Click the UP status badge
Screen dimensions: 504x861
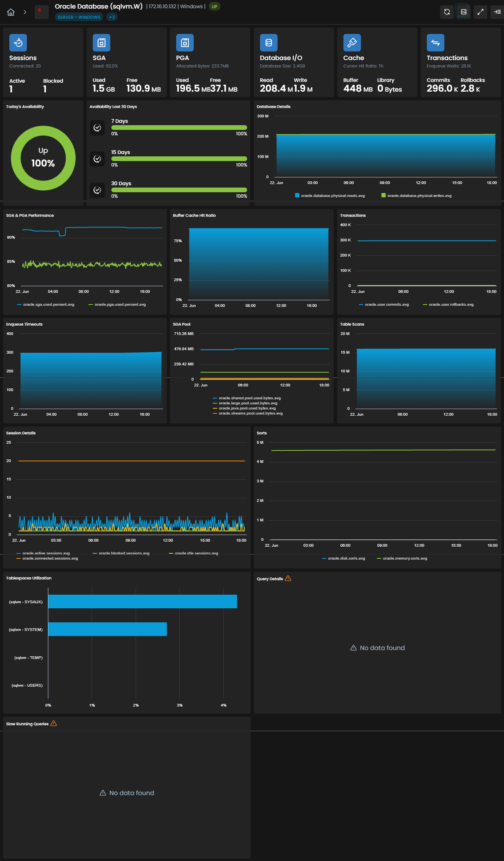[214, 7]
